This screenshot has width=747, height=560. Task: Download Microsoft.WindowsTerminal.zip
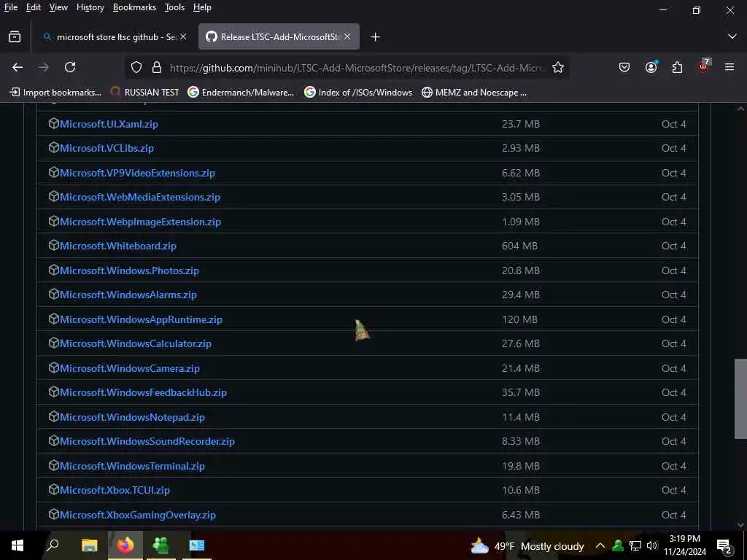[132, 466]
